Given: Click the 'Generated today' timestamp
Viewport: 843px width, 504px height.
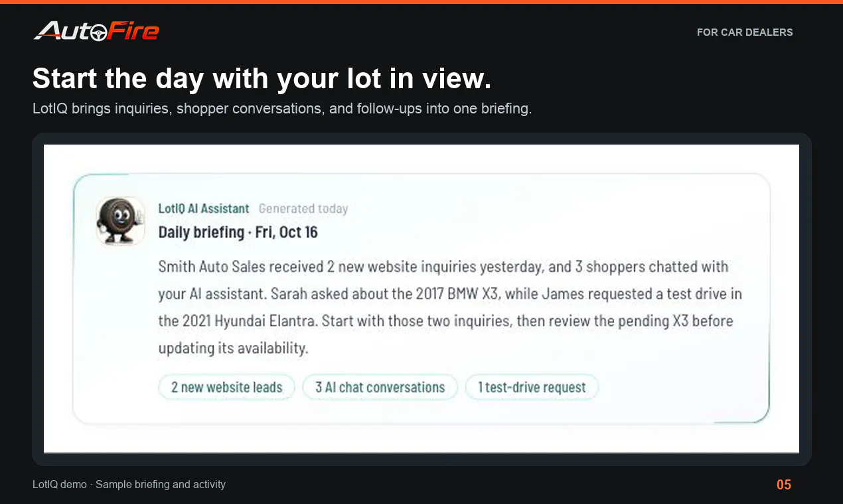Looking at the screenshot, I should (303, 208).
